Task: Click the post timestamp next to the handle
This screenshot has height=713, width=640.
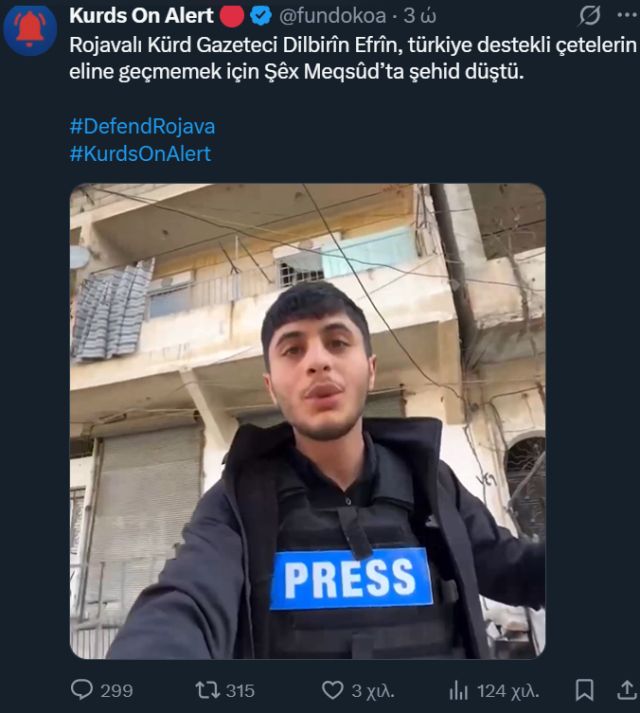Action: click(x=420, y=16)
